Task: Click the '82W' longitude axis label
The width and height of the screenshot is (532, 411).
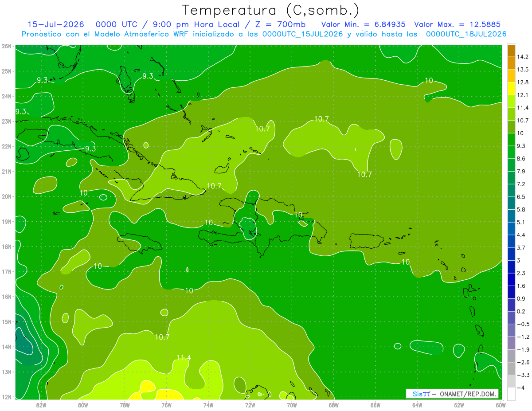Action: tap(41, 404)
